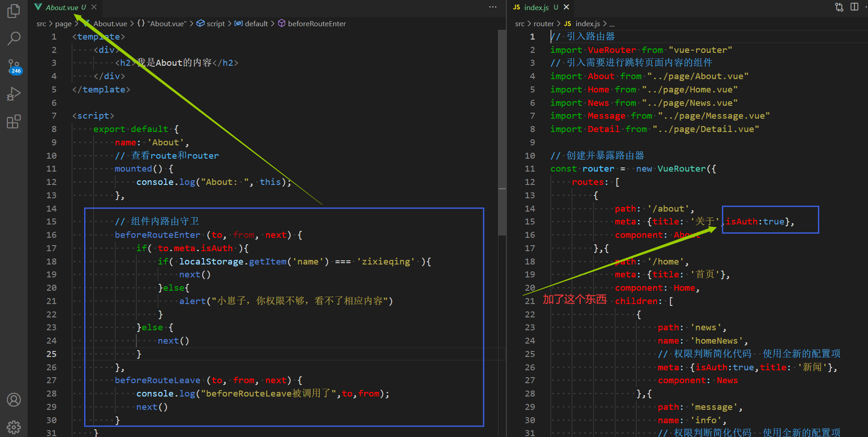Click 'page' breadcrumb segment
868x437 pixels.
pyautogui.click(x=63, y=23)
